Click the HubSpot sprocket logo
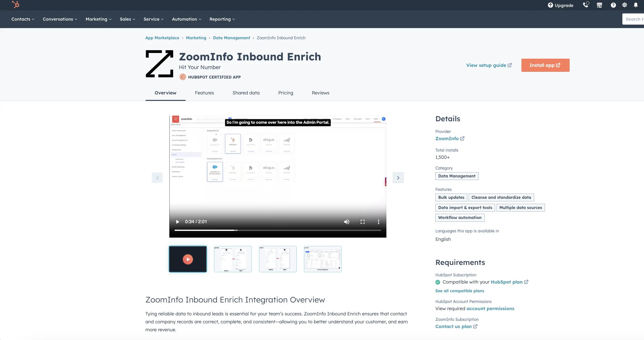This screenshot has width=644, height=340. coord(16,5)
